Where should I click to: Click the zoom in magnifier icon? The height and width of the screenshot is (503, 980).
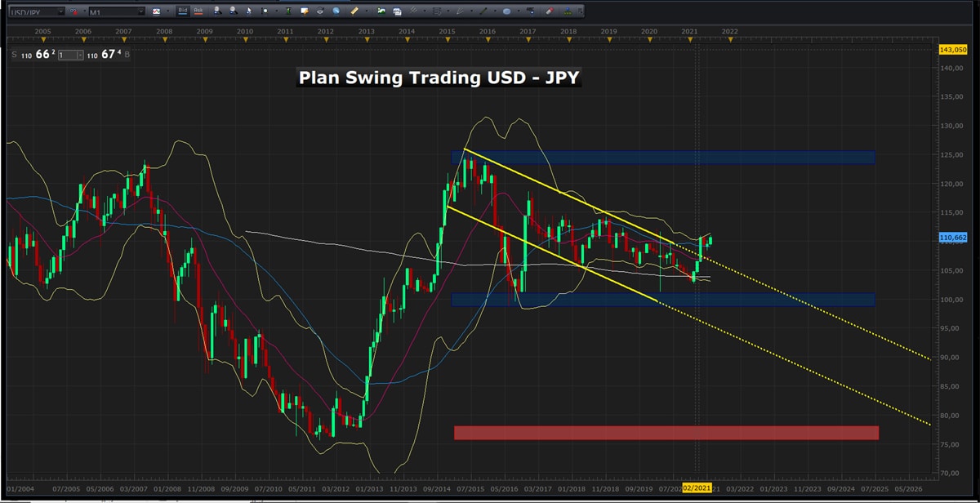click(217, 11)
